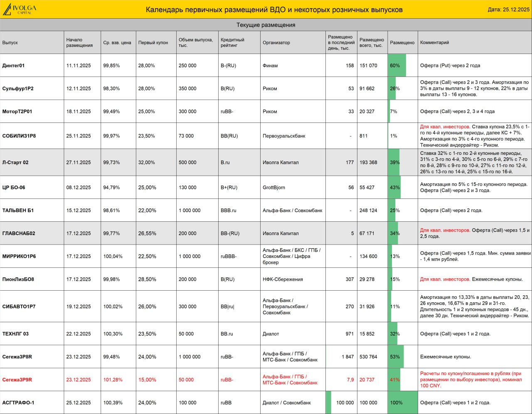Select the issue name 'ТАЛЬВЕН Б1'

click(18, 210)
